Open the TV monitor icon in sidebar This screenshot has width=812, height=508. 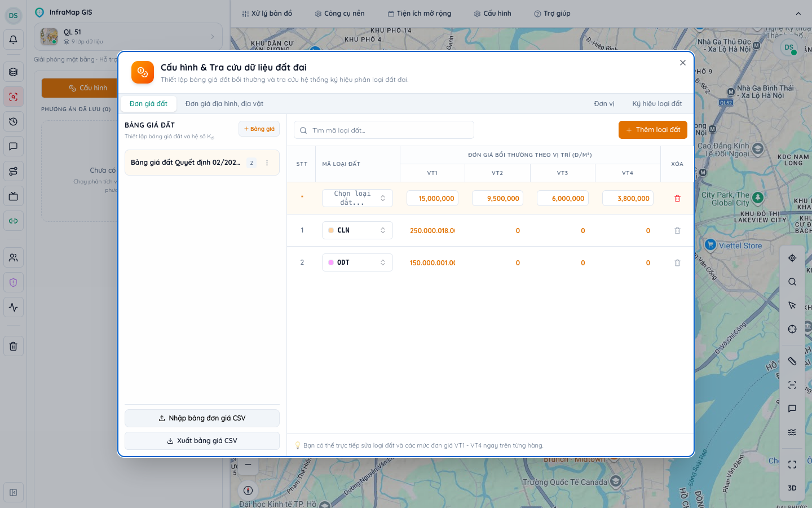(14, 196)
